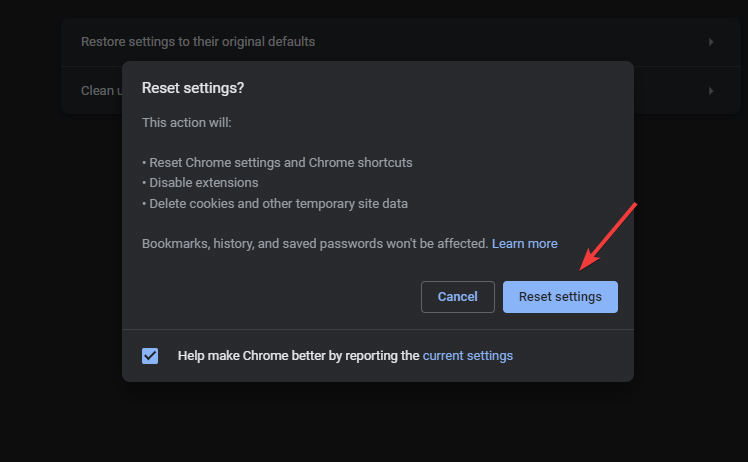Uncheck the Help make Chrome better checkbox

150,356
